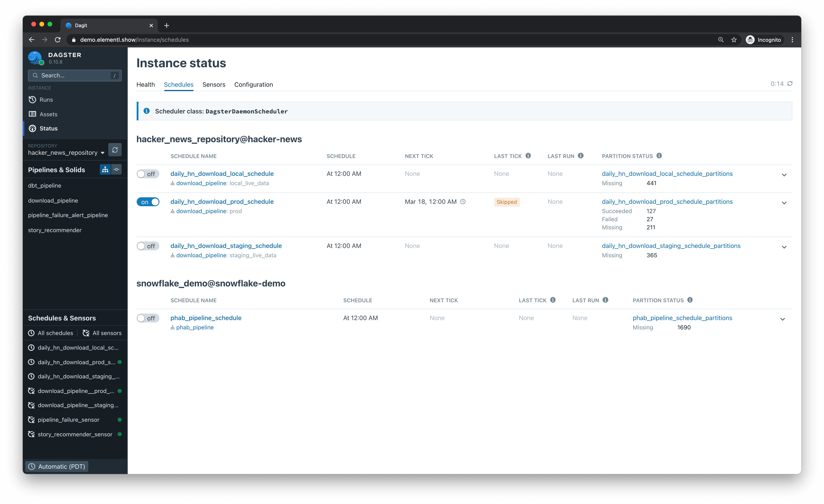Click the Assets icon in sidebar
This screenshot has width=824, height=504.
[x=32, y=113]
